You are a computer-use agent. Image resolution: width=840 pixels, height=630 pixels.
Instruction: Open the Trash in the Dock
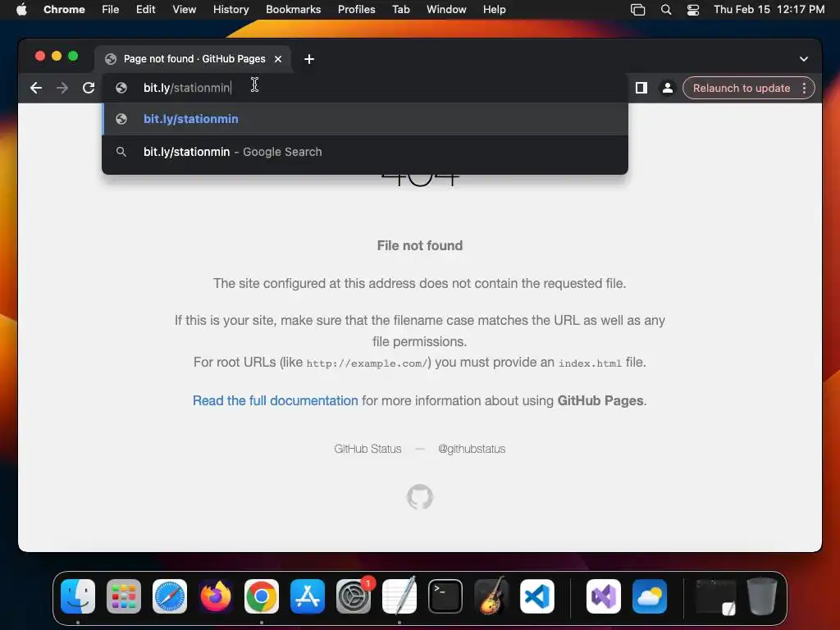click(762, 596)
